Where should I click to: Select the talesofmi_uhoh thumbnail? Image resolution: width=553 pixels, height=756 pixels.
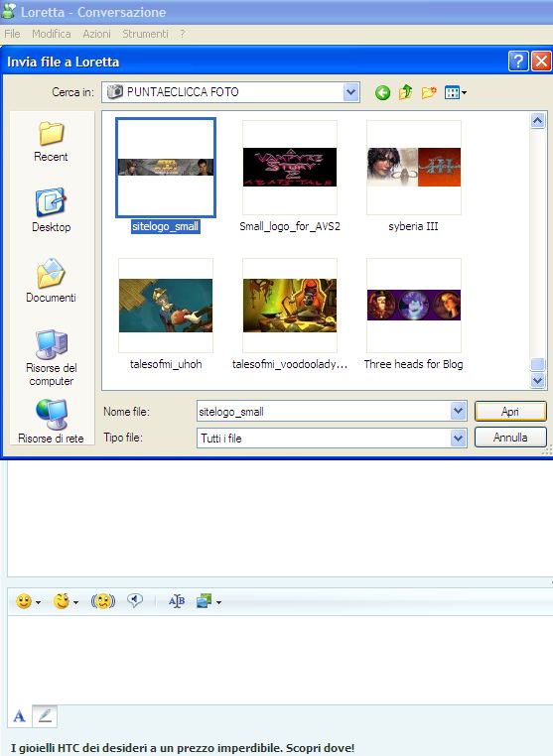(166, 306)
